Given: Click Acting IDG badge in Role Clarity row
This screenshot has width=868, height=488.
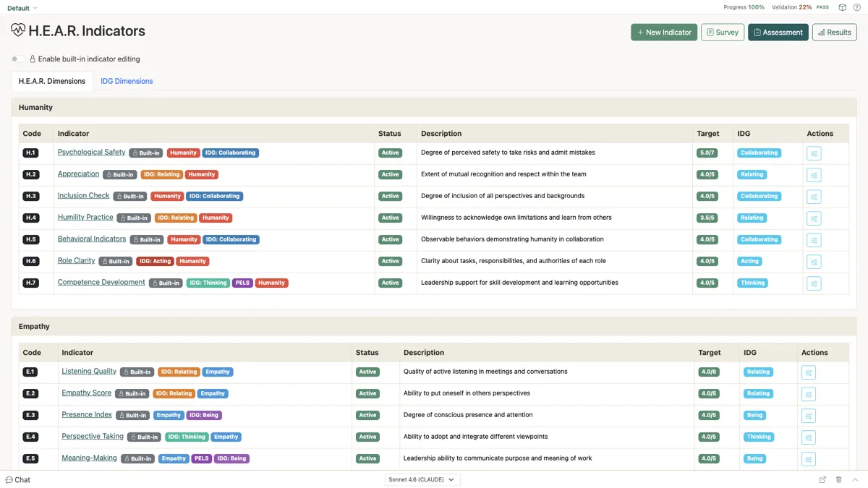Looking at the screenshot, I should [749, 261].
